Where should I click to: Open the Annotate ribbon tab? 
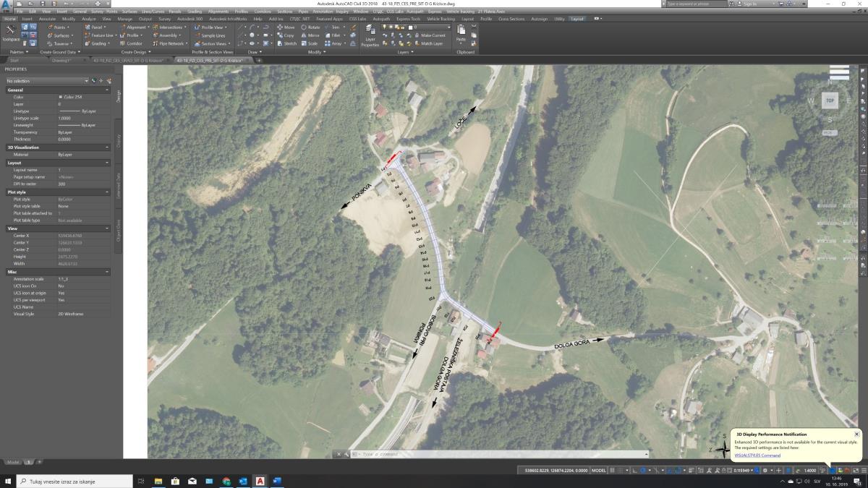click(47, 19)
